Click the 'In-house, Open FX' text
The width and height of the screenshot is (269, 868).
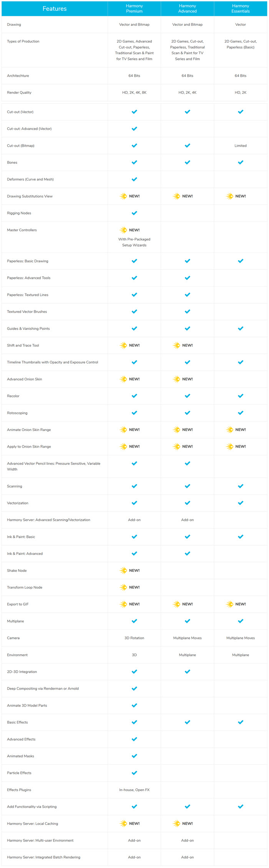(134, 790)
